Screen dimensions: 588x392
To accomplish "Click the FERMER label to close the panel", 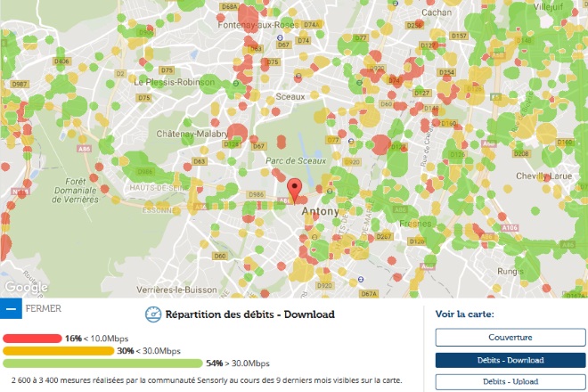I will 45,309.
